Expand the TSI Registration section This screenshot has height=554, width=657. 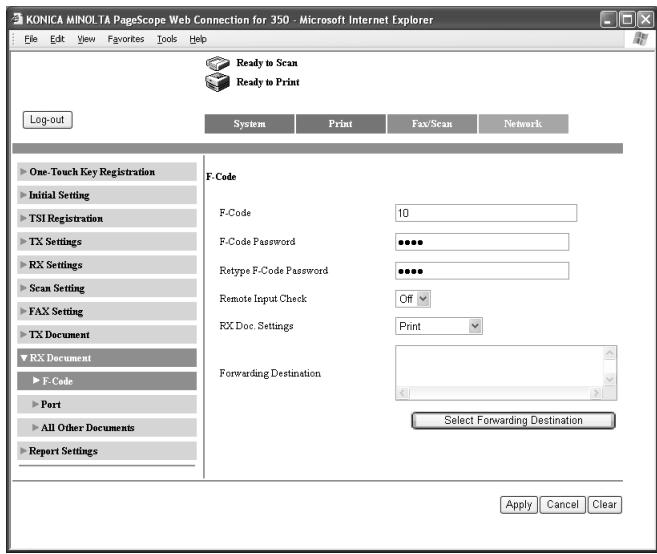click(107, 218)
